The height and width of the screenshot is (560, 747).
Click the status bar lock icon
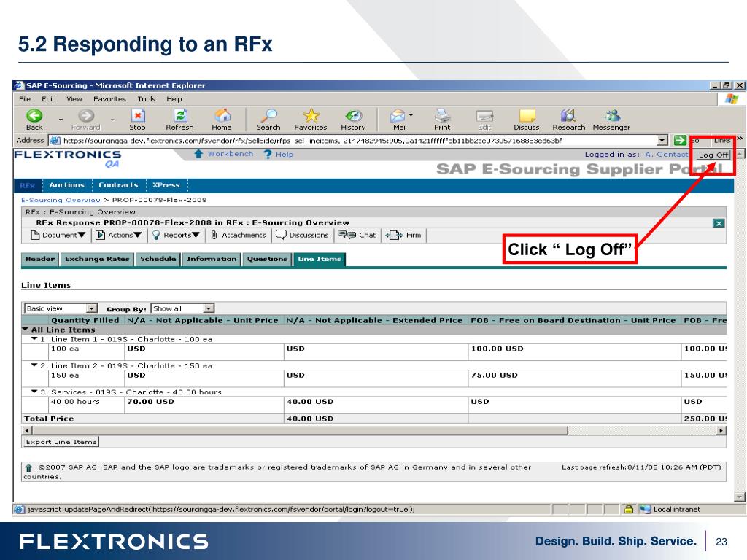click(x=628, y=509)
